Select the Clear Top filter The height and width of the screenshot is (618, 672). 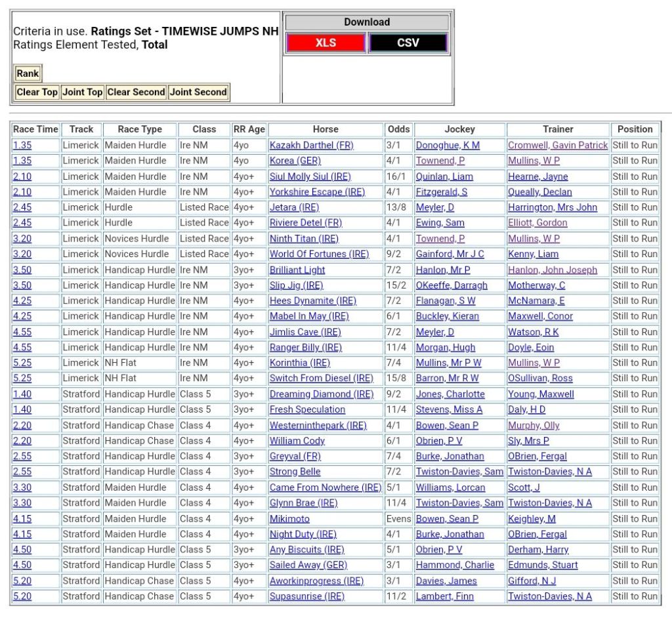point(37,93)
